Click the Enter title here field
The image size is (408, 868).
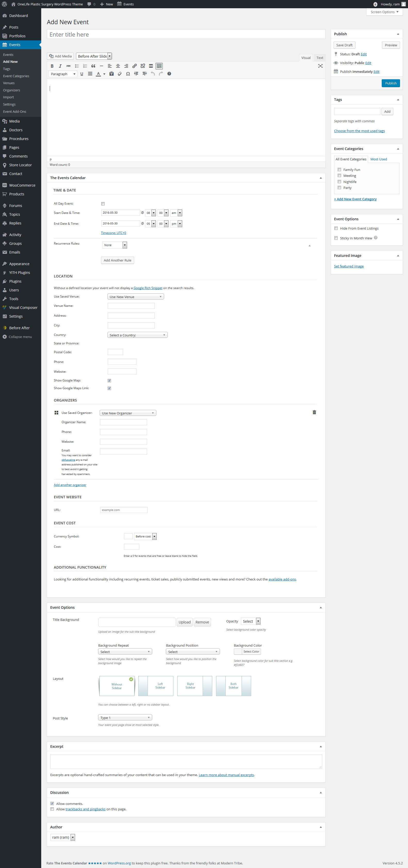pos(186,34)
